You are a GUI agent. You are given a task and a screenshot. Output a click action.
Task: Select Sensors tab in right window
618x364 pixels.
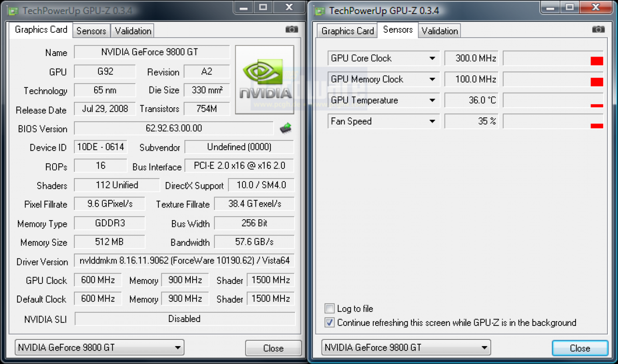398,30
